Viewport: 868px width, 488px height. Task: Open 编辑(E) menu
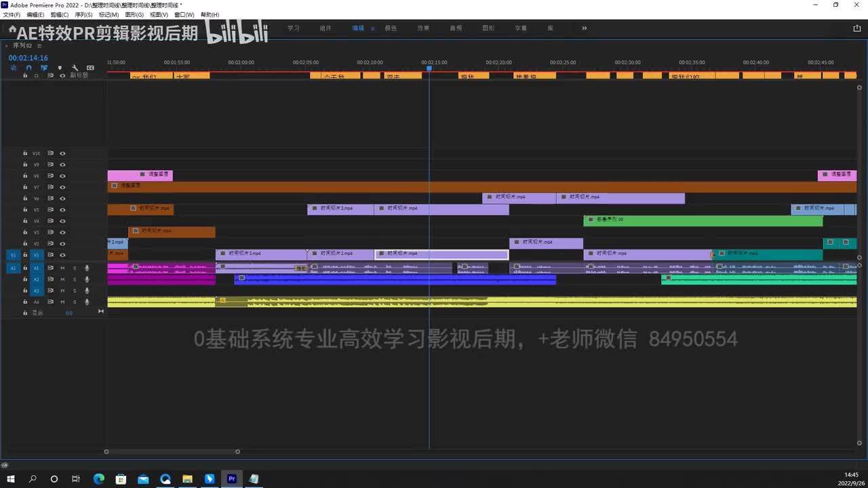click(x=35, y=14)
